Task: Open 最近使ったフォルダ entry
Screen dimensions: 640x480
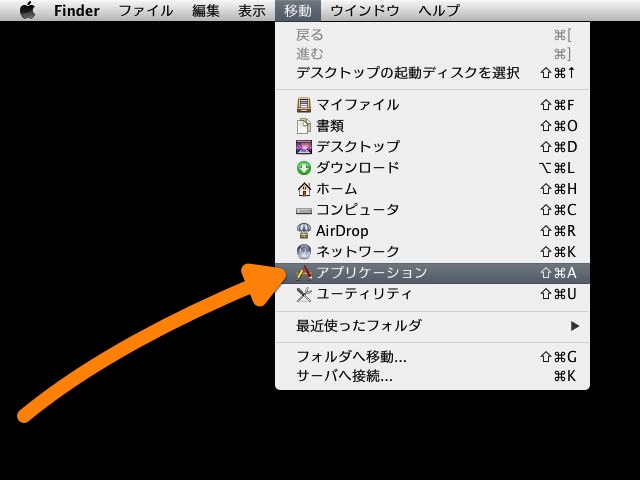Action: pyautogui.click(x=433, y=326)
